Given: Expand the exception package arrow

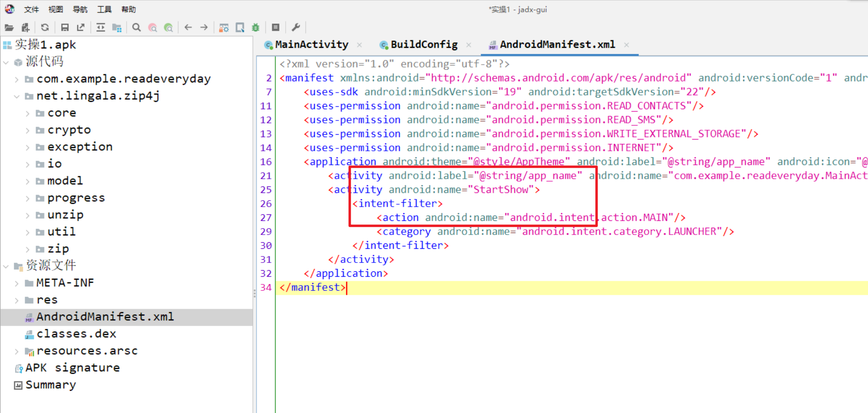Looking at the screenshot, I should coord(28,147).
